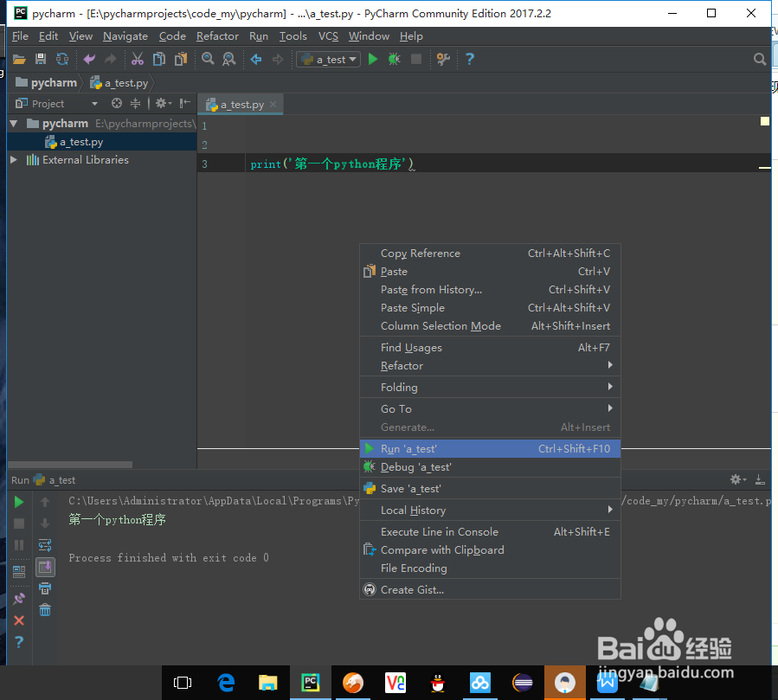Open a_test run configuration dropdown

click(x=328, y=60)
